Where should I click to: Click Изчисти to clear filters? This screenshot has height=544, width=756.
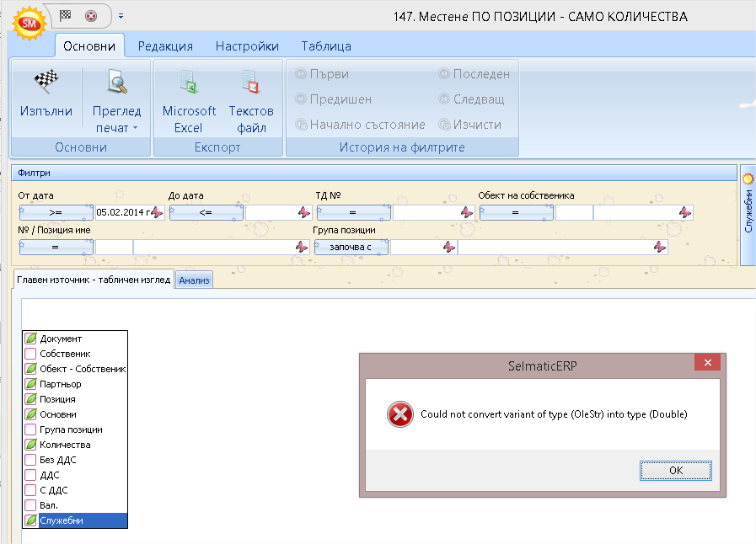[470, 125]
